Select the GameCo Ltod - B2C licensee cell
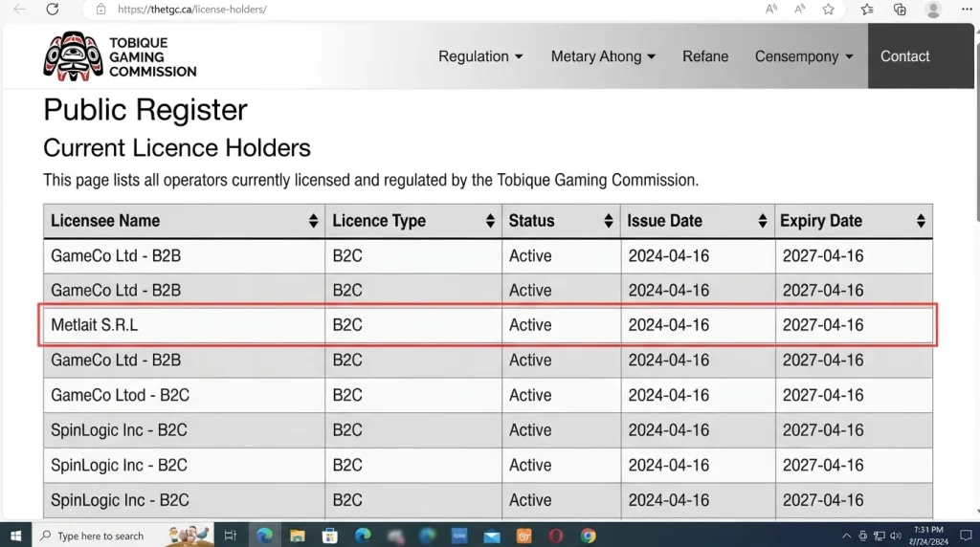Screen dimensions: 980x547 coord(184,395)
